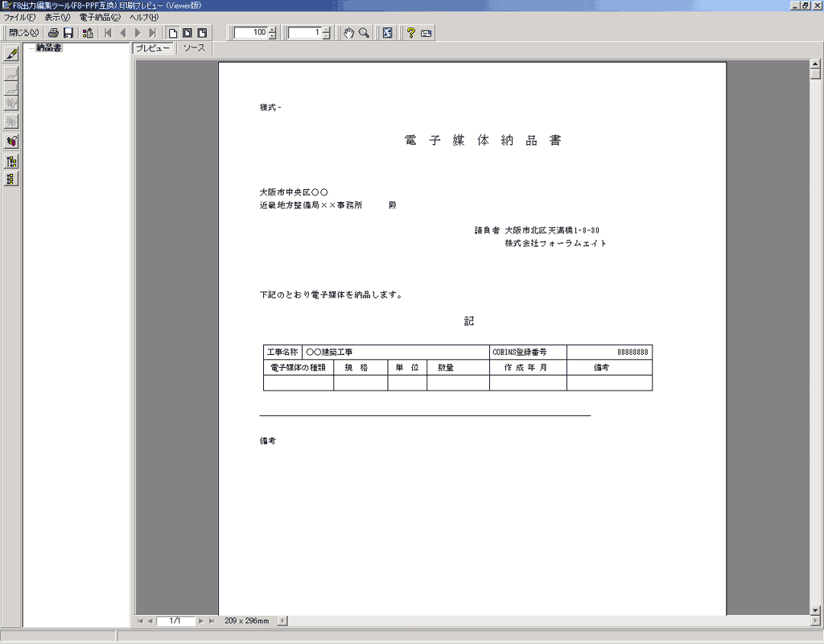Screen dimensions: 824x644
Task: Click the first-page arrow in bottom navigation
Action: coord(140,621)
